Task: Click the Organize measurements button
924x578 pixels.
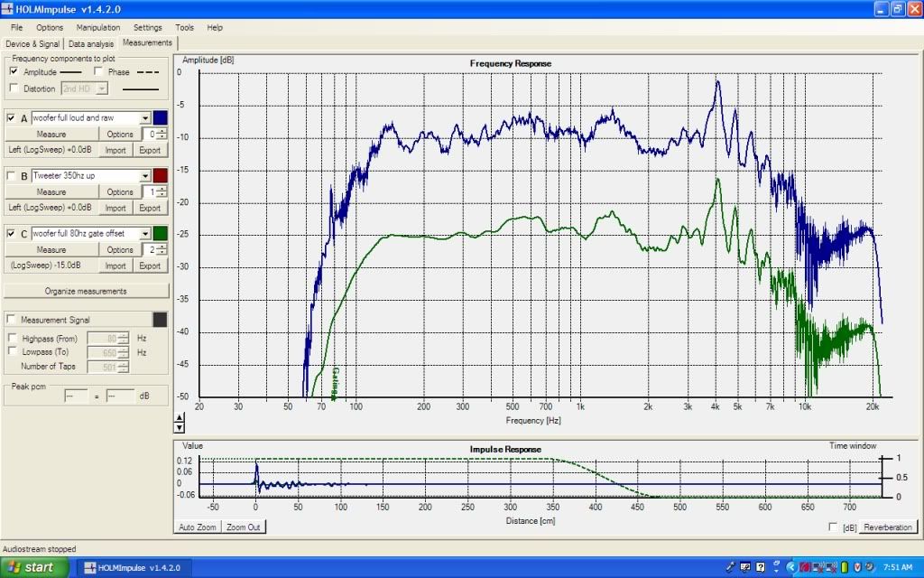Action: tap(86, 292)
